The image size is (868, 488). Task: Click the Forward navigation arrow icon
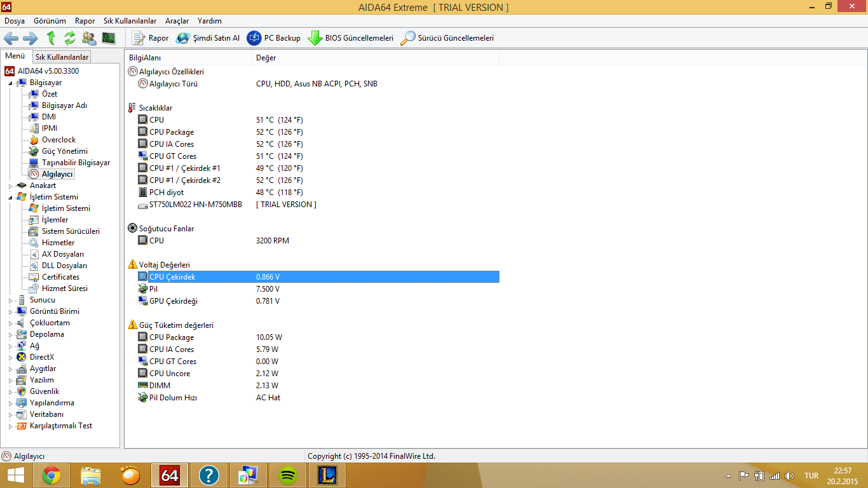tap(30, 38)
